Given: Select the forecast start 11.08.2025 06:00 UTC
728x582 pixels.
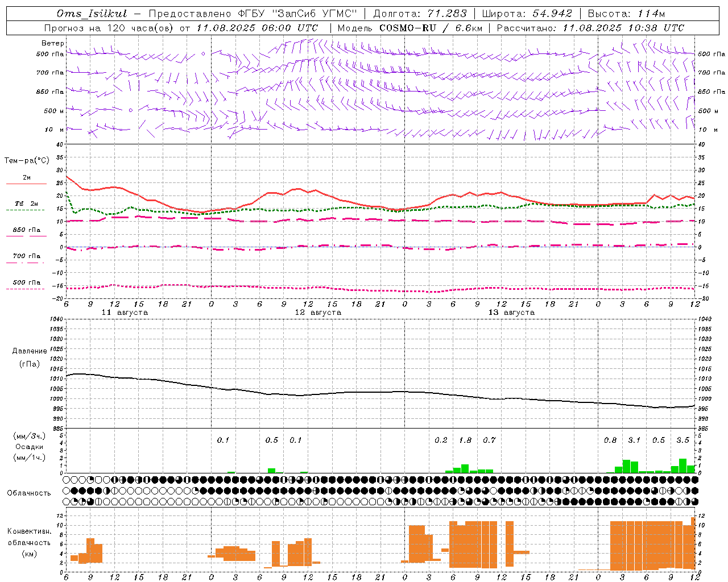Looking at the screenshot, I should [257, 28].
